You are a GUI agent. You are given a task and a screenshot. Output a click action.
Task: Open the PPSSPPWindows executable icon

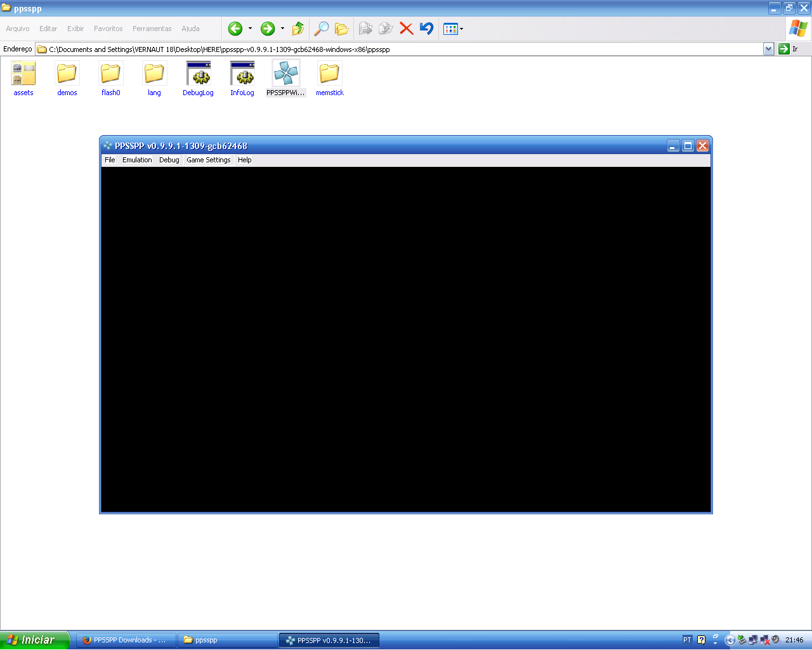coord(285,74)
